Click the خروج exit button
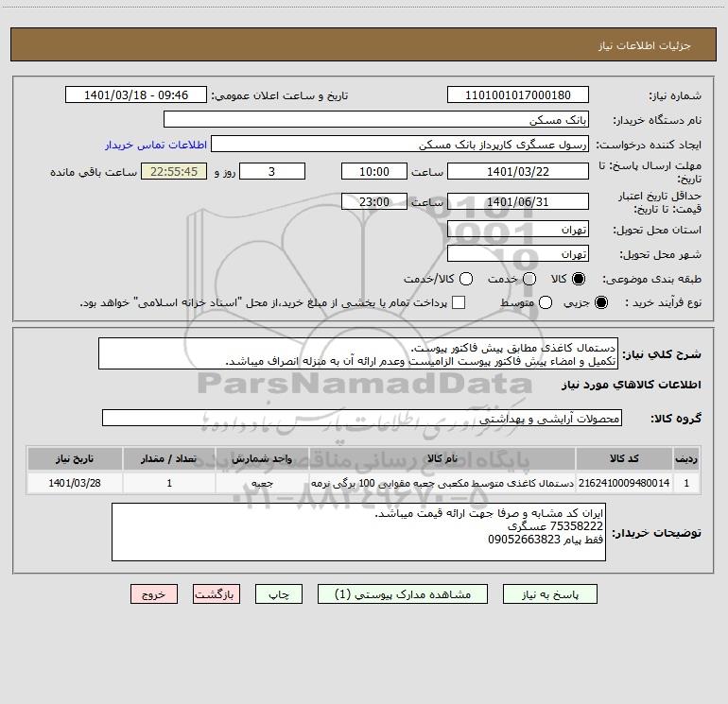The width and height of the screenshot is (728, 704). pos(154,594)
